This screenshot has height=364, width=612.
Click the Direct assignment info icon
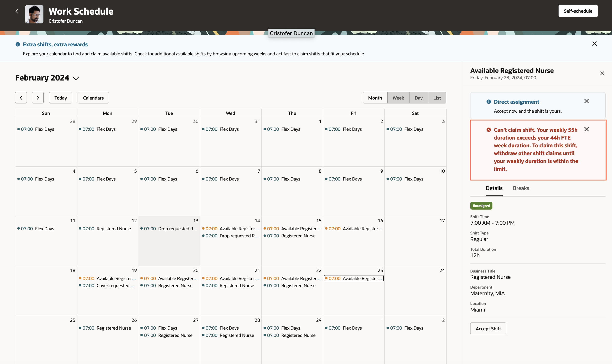pos(488,101)
